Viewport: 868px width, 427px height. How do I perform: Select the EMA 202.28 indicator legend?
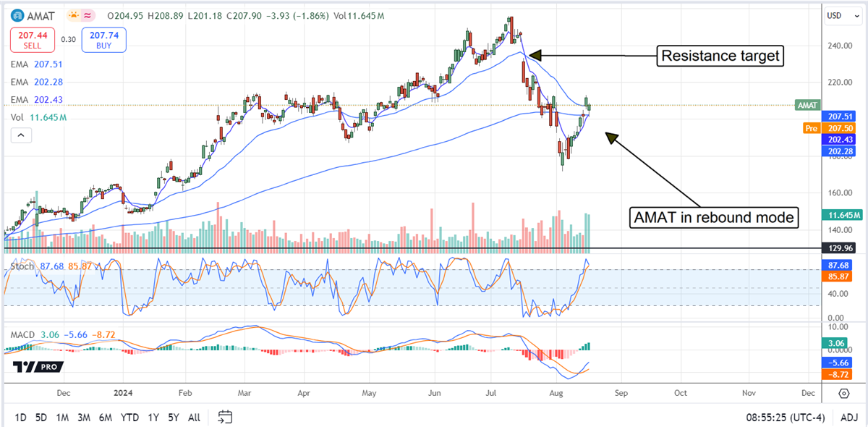click(x=36, y=82)
